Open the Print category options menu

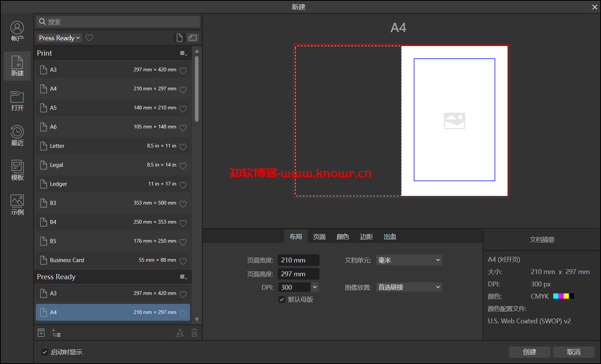pyautogui.click(x=183, y=53)
